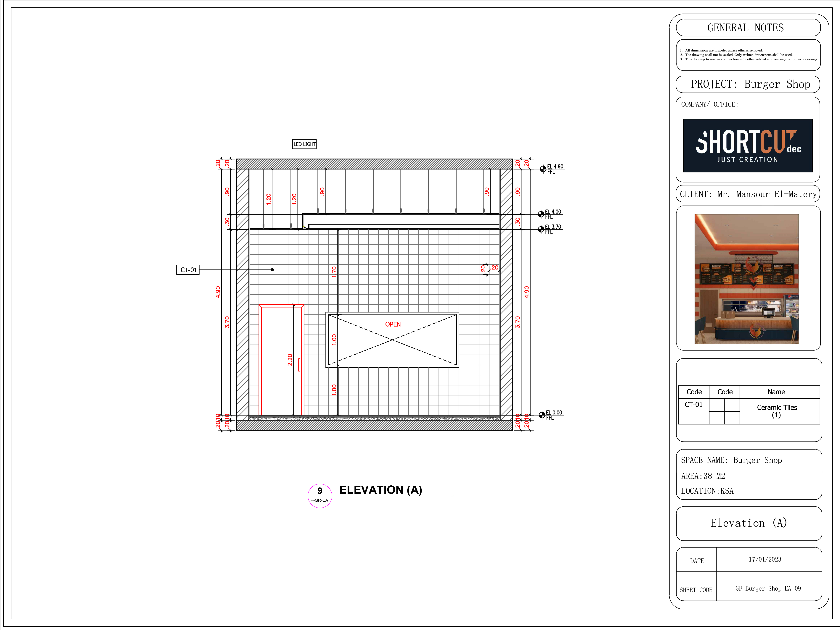
Task: Click the AREA:38 M2 line
Action: tap(703, 476)
